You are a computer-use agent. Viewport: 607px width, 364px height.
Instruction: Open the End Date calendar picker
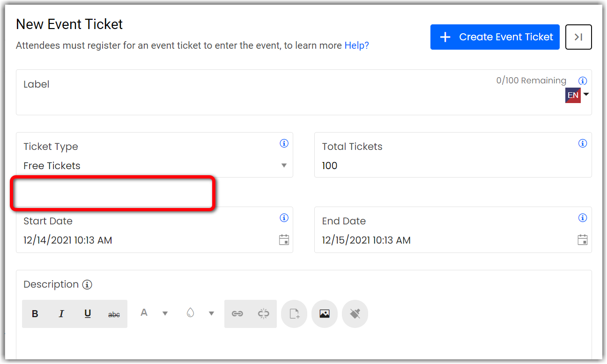[x=582, y=240]
